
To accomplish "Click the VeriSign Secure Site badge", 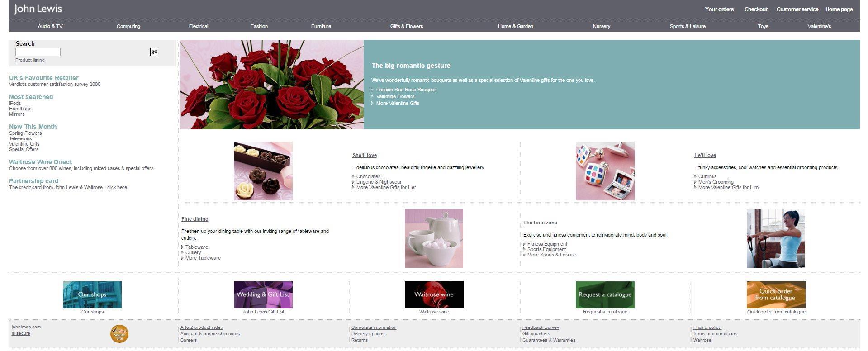I will point(119,334).
